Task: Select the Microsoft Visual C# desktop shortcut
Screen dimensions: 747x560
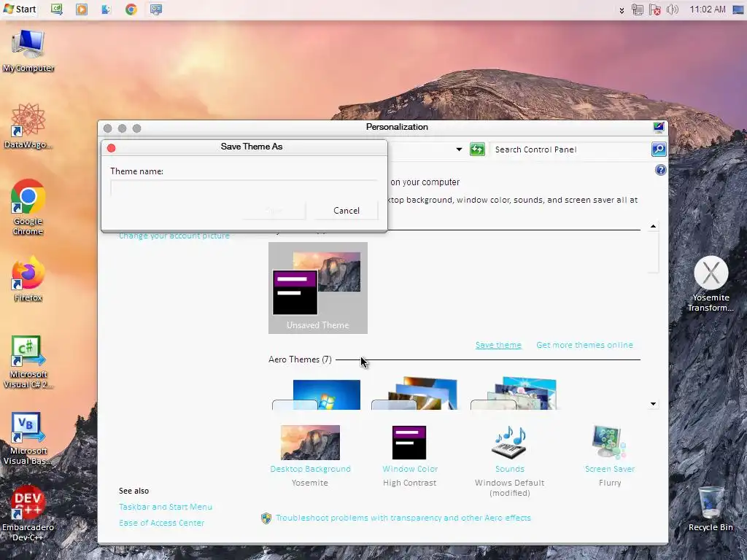Action: tap(28, 362)
